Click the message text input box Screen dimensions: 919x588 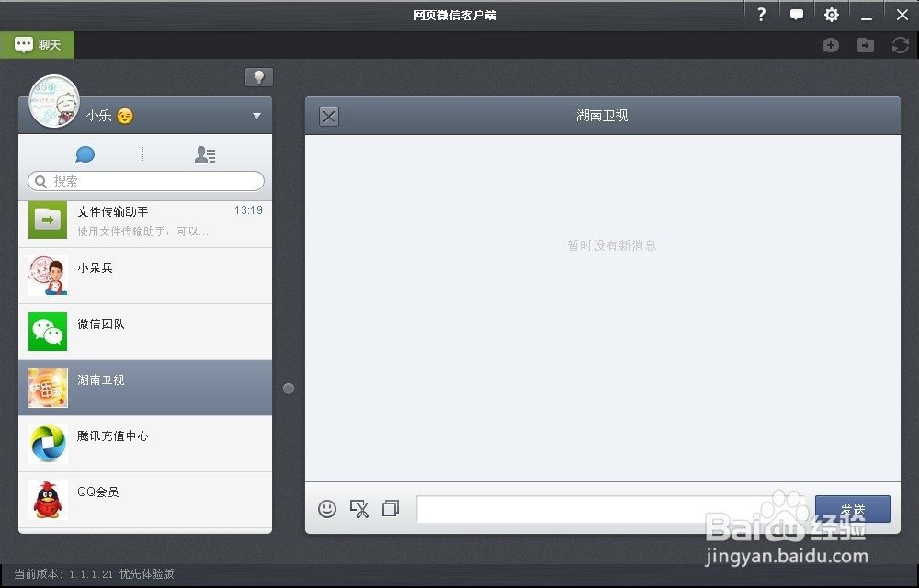(x=612, y=509)
